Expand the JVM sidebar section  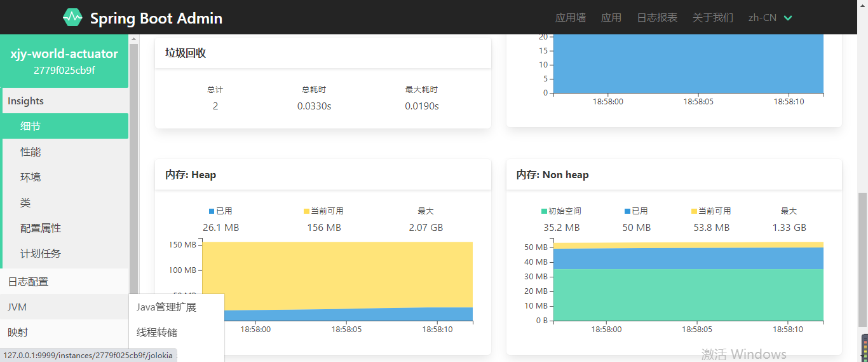click(64, 307)
